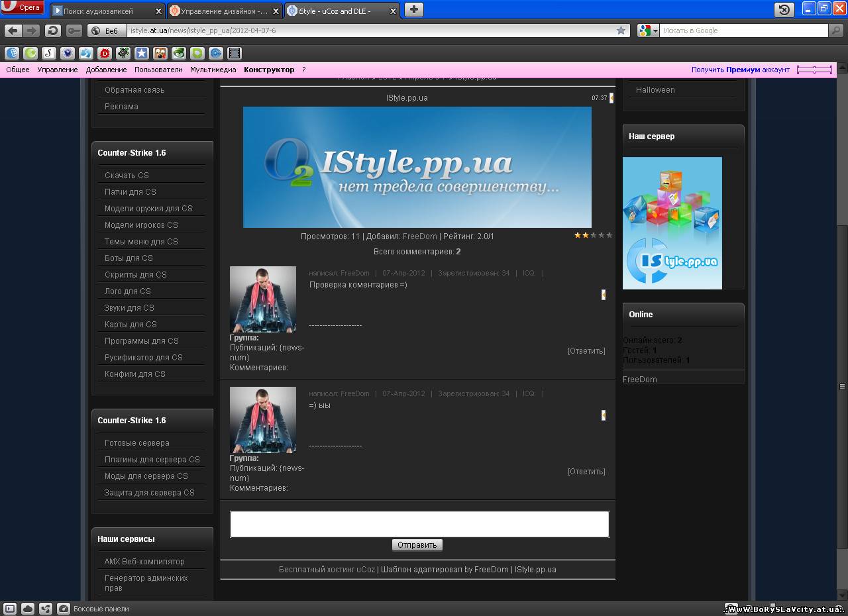Click the Веб globe site badge

tap(106, 30)
